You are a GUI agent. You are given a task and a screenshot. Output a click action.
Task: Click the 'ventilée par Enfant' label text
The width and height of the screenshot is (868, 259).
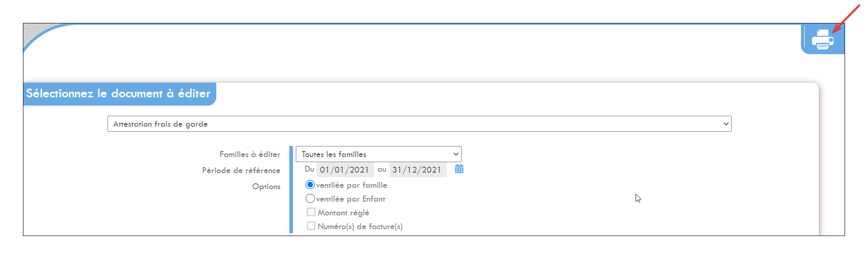(x=350, y=199)
